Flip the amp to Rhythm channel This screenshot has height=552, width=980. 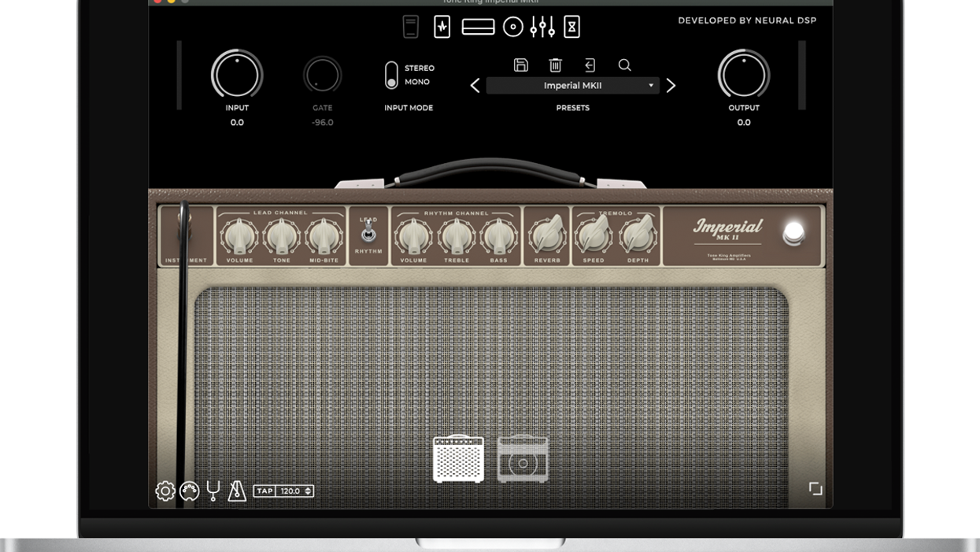[x=370, y=234]
